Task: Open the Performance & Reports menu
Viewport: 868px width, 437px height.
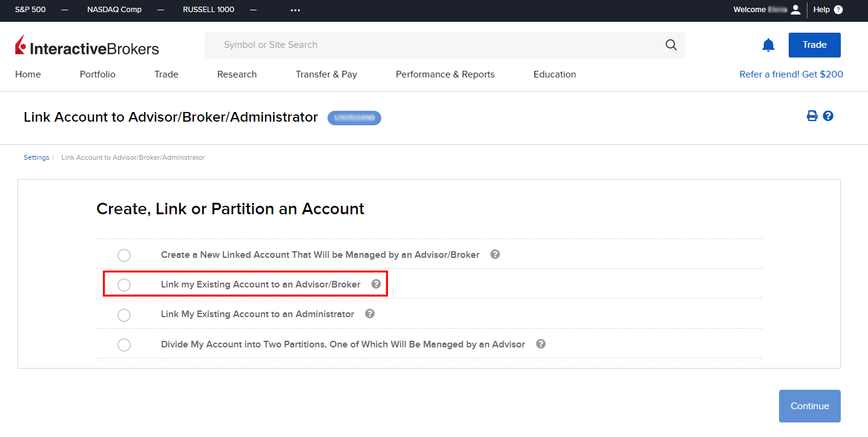Action: click(445, 74)
